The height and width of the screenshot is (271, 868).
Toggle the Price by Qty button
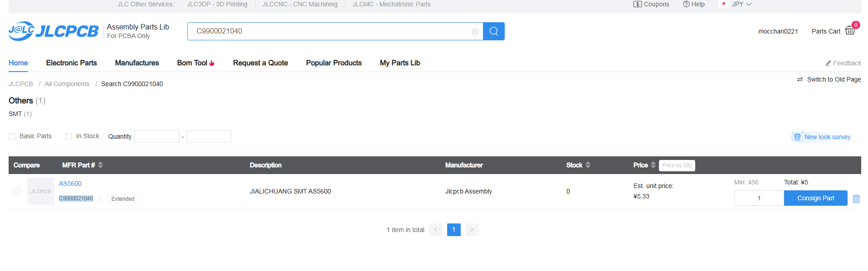pyautogui.click(x=677, y=165)
